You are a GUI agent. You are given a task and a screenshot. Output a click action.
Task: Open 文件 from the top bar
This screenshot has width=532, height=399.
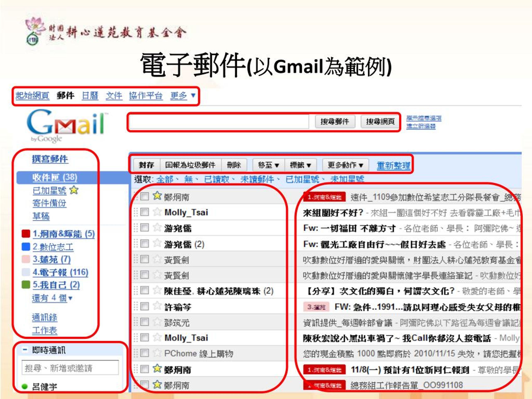(x=114, y=96)
